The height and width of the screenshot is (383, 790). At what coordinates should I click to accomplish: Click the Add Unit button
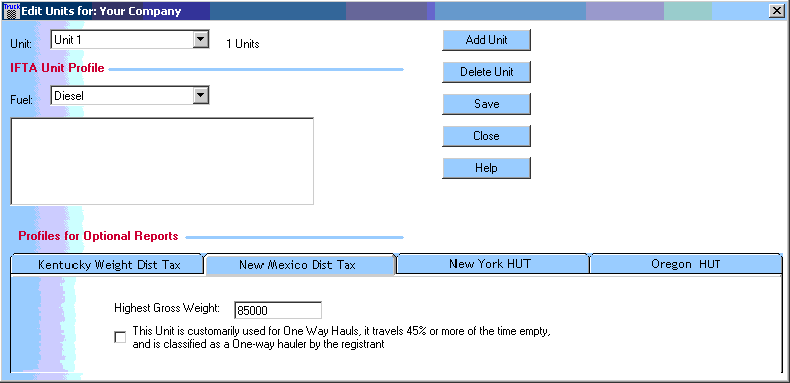pos(486,40)
